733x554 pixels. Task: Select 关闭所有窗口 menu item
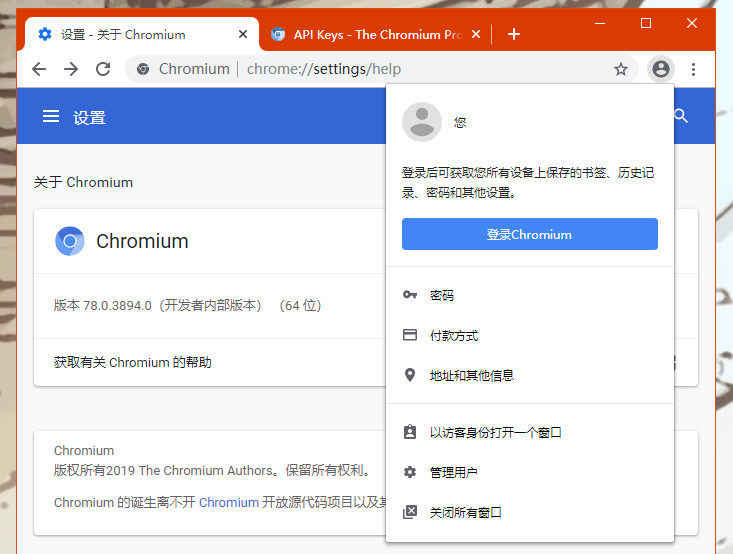466,512
